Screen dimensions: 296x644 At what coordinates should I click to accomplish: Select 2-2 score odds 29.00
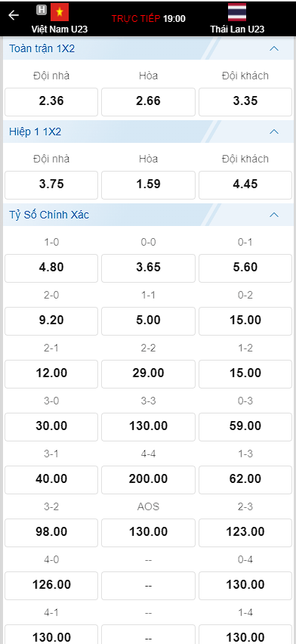coord(148,374)
